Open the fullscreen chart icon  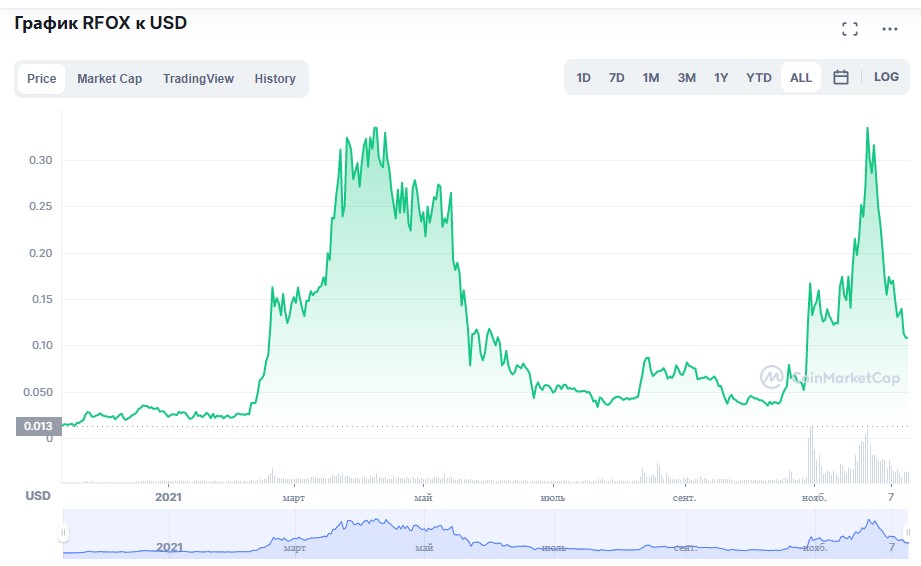[849, 29]
